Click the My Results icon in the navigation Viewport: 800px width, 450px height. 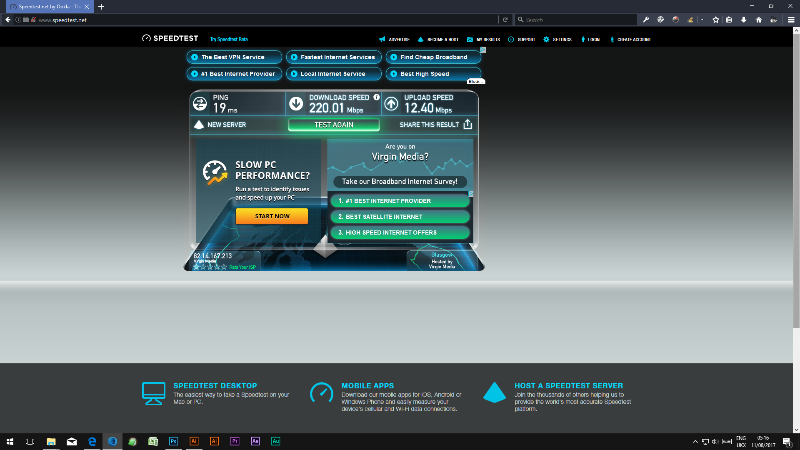click(470, 39)
